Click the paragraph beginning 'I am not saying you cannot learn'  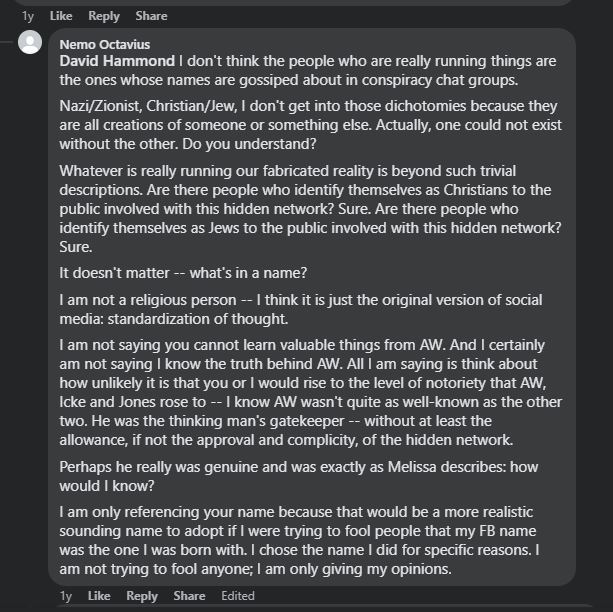pos(310,392)
